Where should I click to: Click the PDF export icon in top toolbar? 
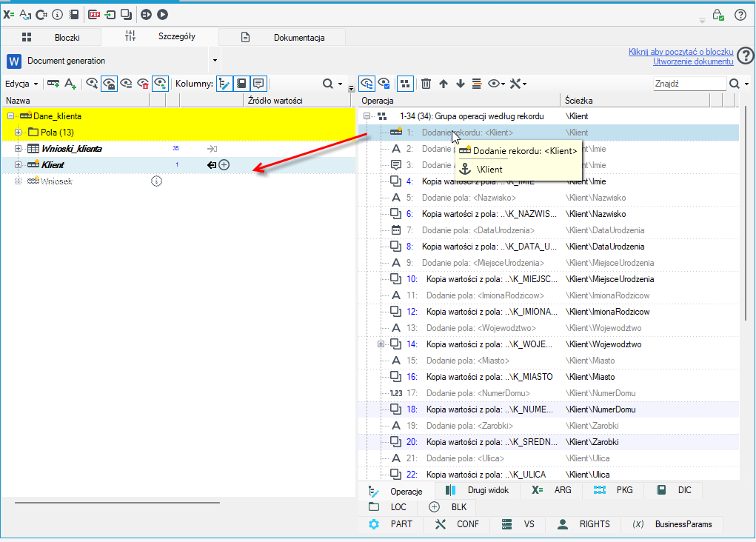95,15
